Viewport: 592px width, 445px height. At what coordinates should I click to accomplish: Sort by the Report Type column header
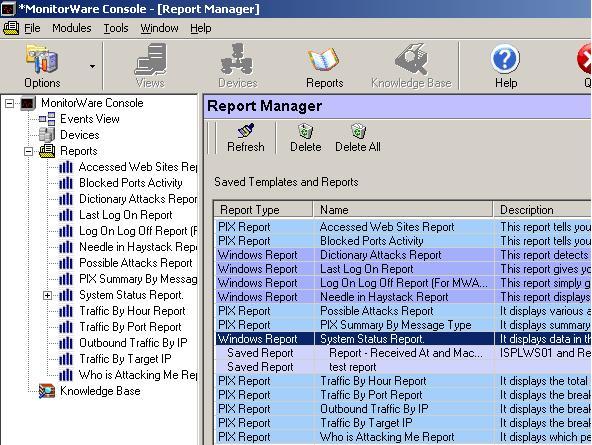[x=264, y=210]
